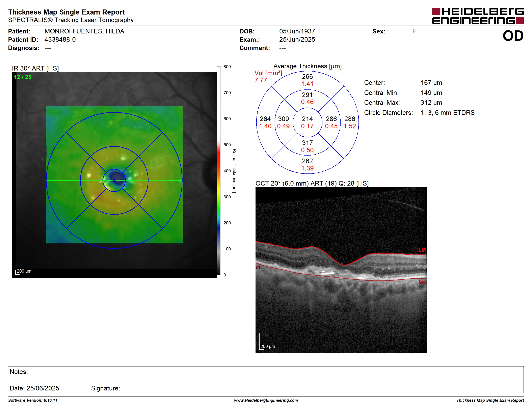Screen dimensions: 532x411
Task: Click outer inferior thickness 262
Action: tap(307, 161)
